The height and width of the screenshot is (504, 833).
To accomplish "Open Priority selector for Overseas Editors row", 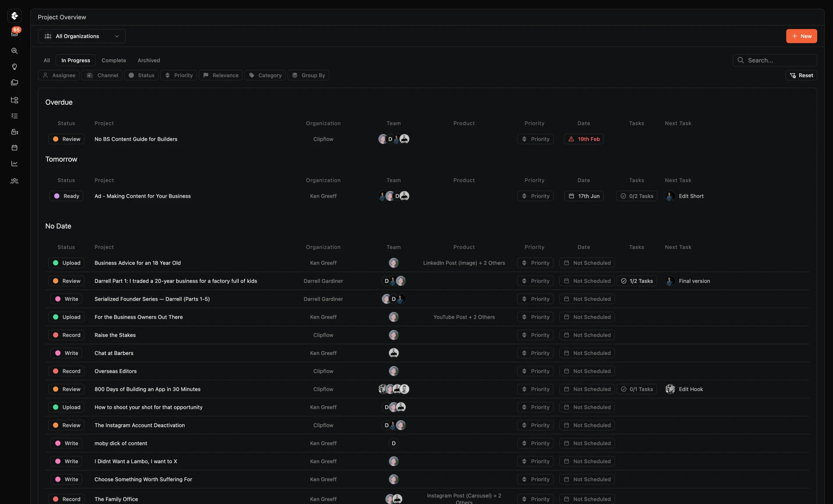I will click(x=535, y=371).
